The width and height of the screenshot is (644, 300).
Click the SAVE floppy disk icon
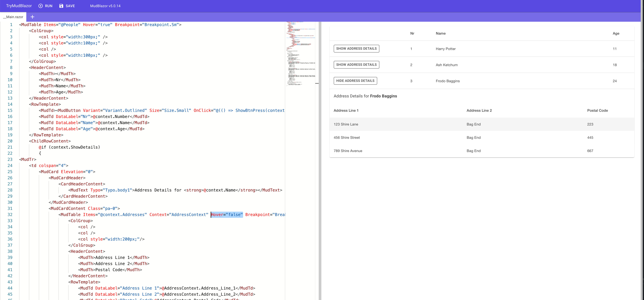coord(61,6)
